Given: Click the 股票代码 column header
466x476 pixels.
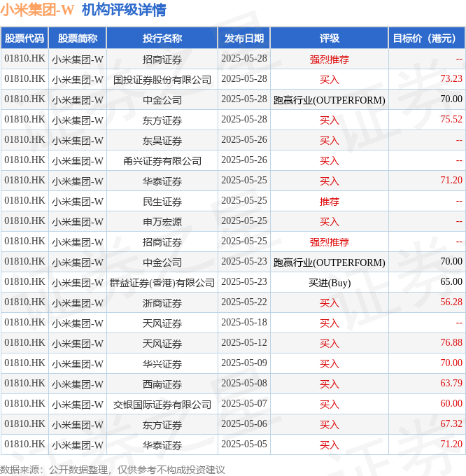Looking at the screenshot, I should [x=24, y=38].
